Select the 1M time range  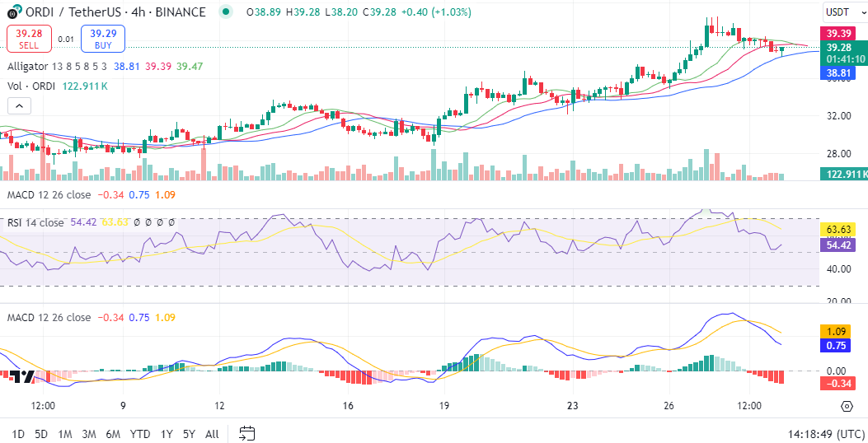click(x=65, y=434)
